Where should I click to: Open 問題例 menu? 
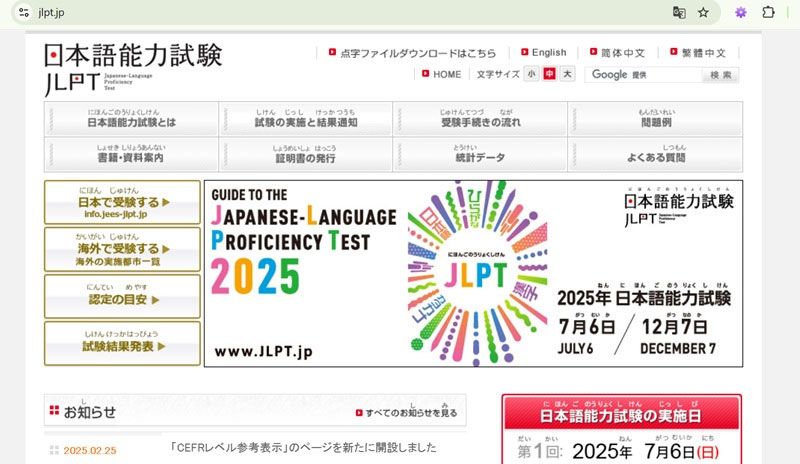656,118
